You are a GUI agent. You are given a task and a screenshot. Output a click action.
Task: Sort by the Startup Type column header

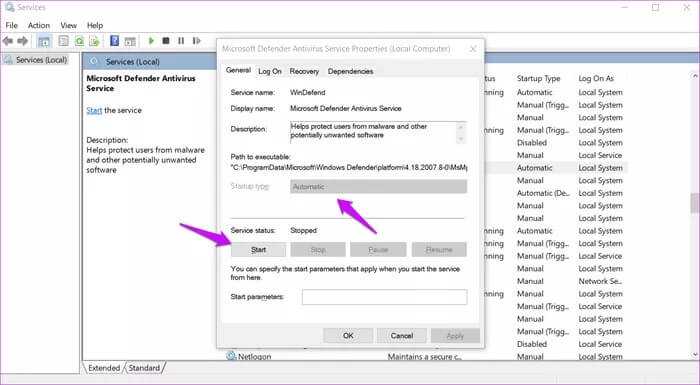[x=538, y=78]
